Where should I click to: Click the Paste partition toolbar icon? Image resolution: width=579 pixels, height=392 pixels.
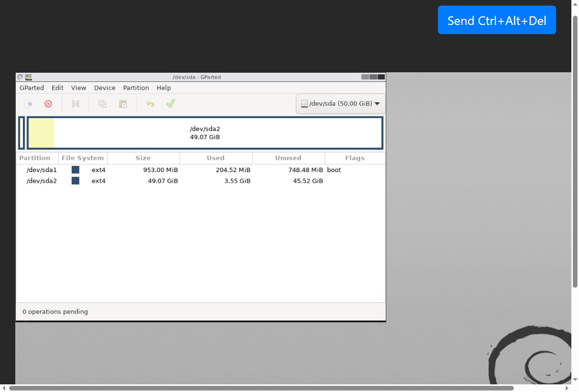tap(123, 104)
